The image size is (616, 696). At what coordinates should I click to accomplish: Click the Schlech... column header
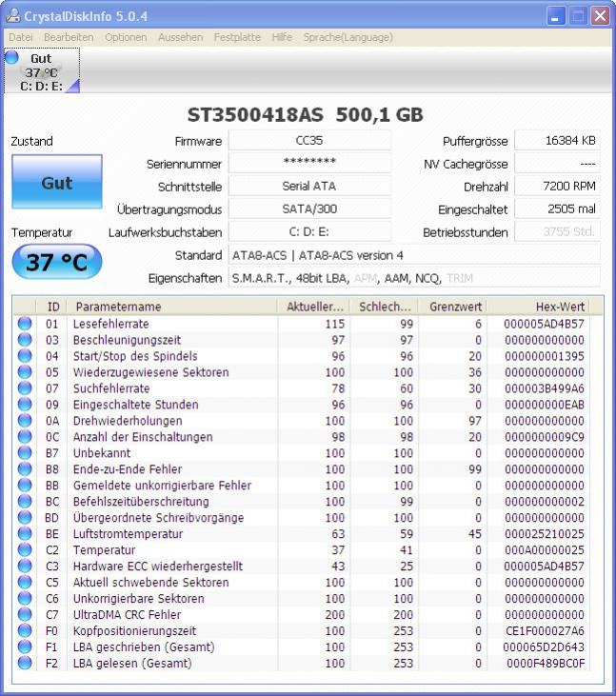[385, 307]
